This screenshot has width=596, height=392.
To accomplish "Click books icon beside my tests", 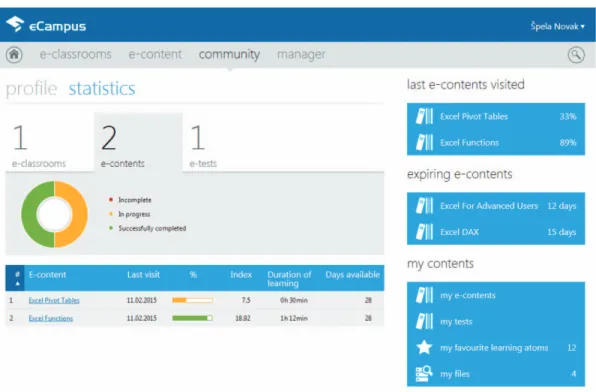I will pos(424,321).
